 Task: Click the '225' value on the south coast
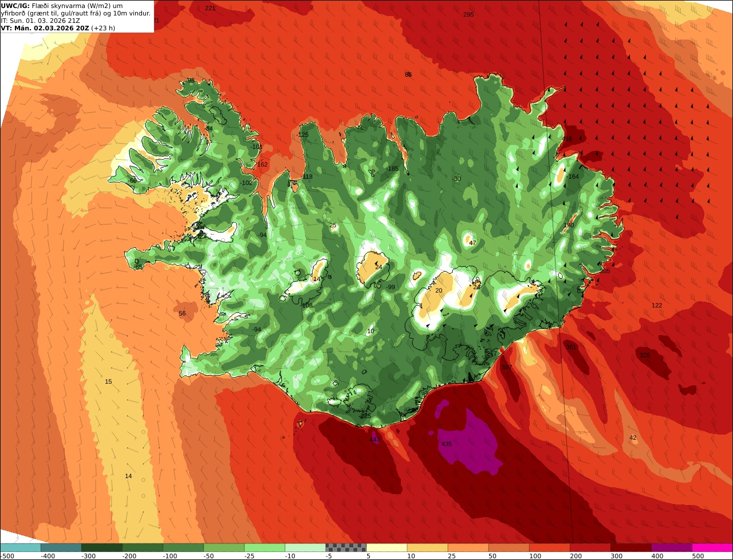point(365,416)
